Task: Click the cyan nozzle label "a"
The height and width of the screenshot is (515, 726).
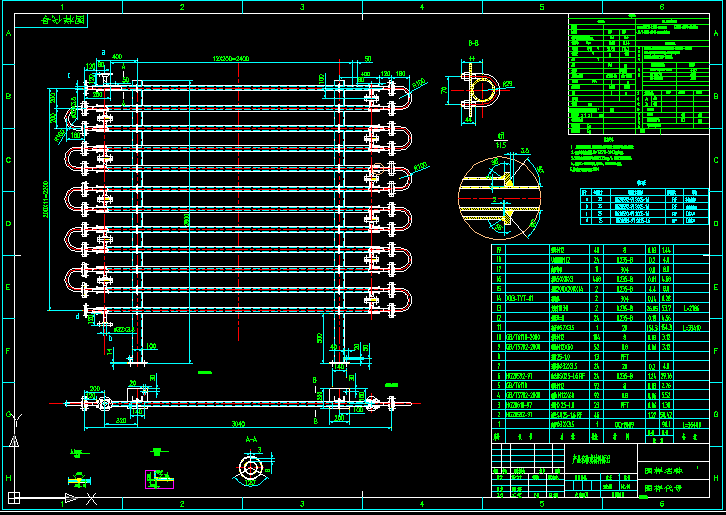Action: click(103, 52)
